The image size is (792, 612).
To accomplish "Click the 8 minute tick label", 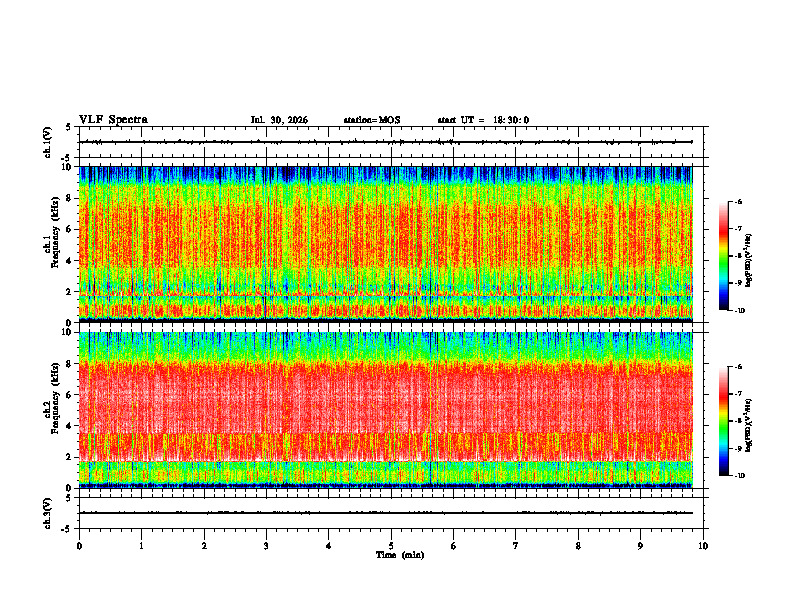I will point(578,546).
